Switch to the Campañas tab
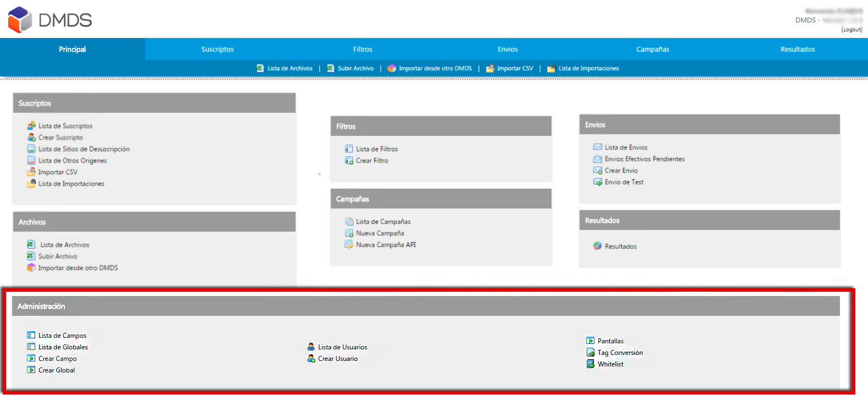 pyautogui.click(x=653, y=49)
